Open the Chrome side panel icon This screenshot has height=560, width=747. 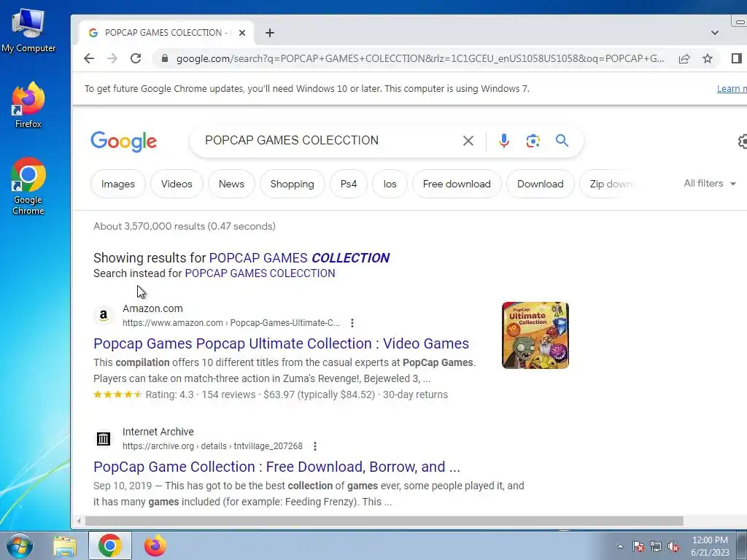(x=737, y=58)
